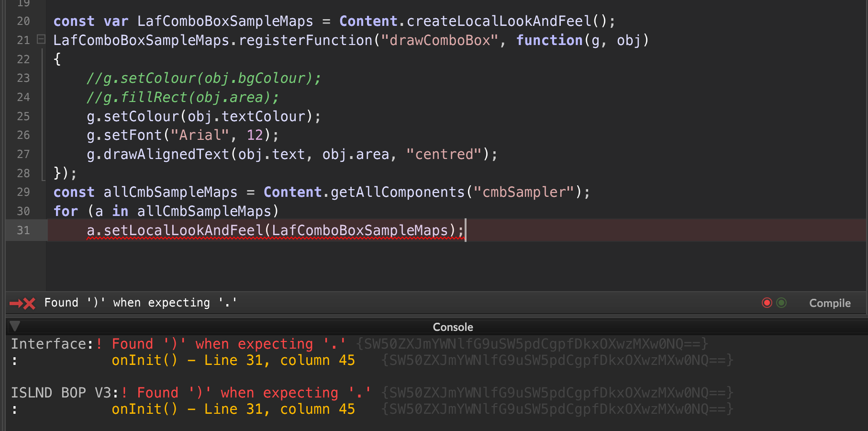868x431 pixels.
Task: Click the error message in the status bar
Action: point(140,303)
